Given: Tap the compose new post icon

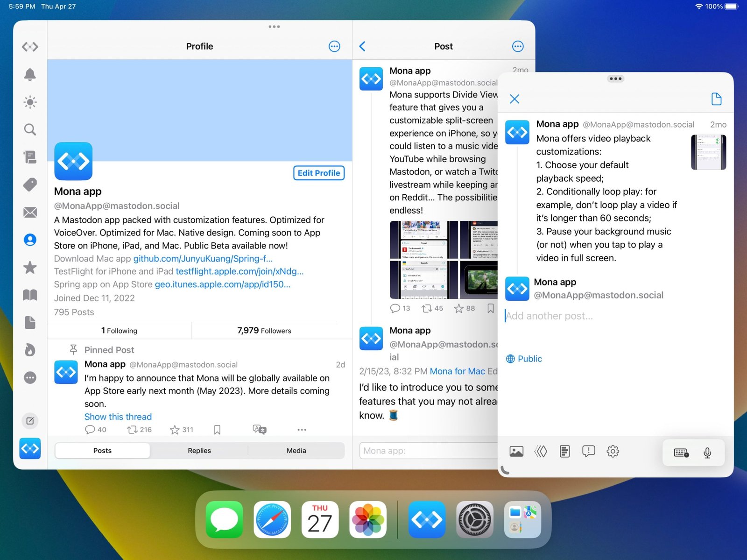Looking at the screenshot, I should coord(30,421).
